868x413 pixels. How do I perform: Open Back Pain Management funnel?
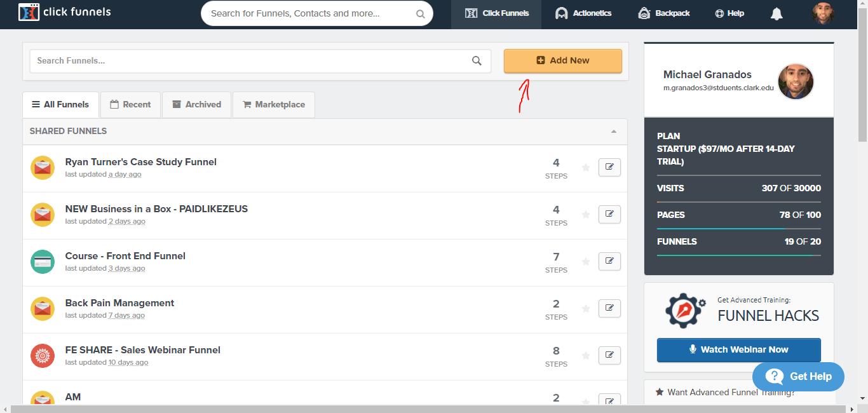(x=119, y=303)
